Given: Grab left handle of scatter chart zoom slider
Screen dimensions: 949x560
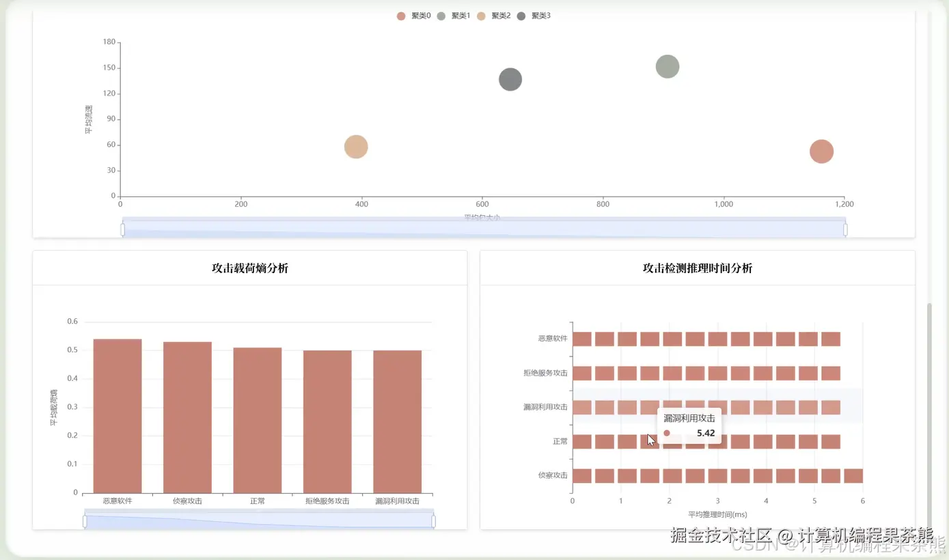Looking at the screenshot, I should point(122,229).
